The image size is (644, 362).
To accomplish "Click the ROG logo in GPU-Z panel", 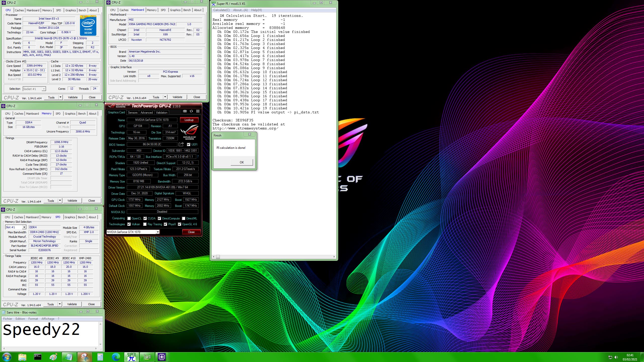I will tap(189, 132).
